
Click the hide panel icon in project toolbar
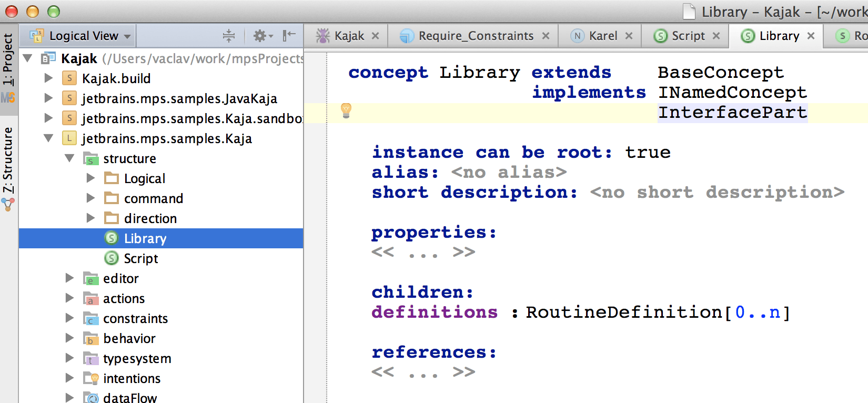289,36
